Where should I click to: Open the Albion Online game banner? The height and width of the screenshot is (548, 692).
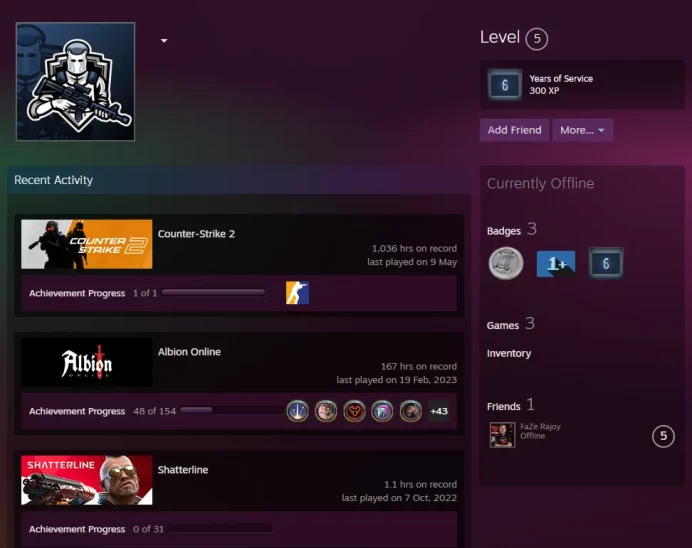(87, 362)
